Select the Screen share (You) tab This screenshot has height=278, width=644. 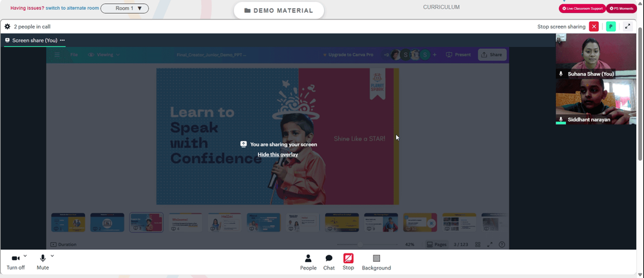coord(35,40)
